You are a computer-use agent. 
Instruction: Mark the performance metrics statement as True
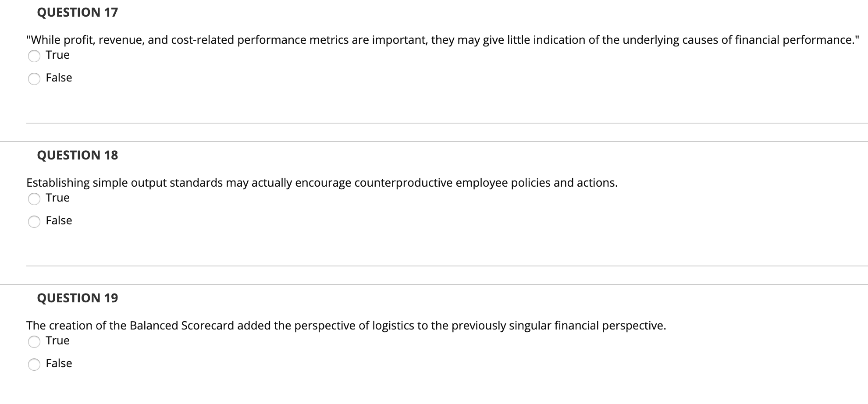click(34, 56)
